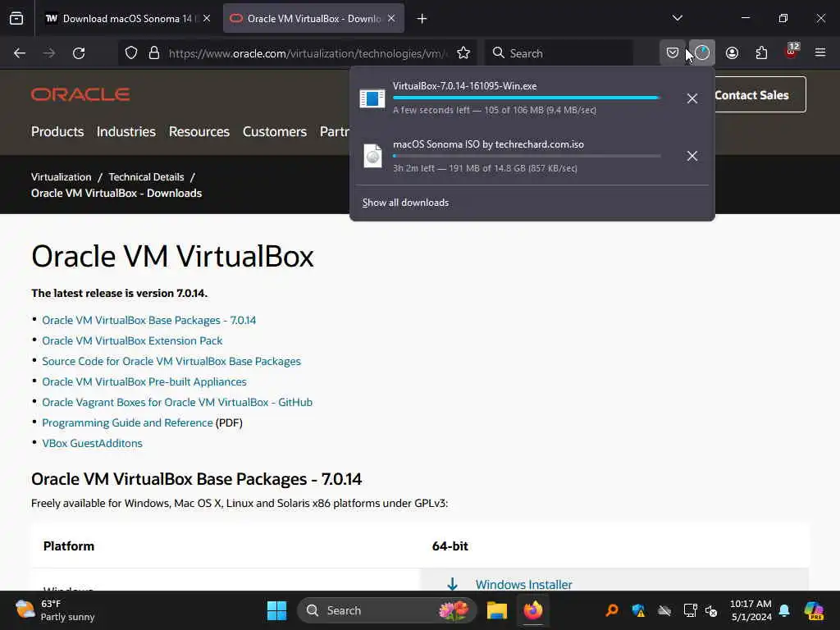Open the Windows Start menu
840x630 pixels.
tap(277, 610)
